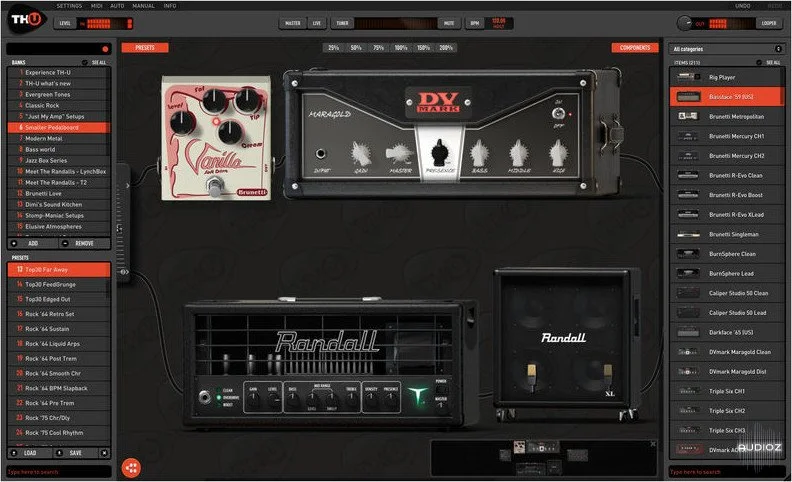Viewport: 792px width, 482px height.
Task: Click the Brunetti Mercury CH2 icon
Action: (688, 156)
